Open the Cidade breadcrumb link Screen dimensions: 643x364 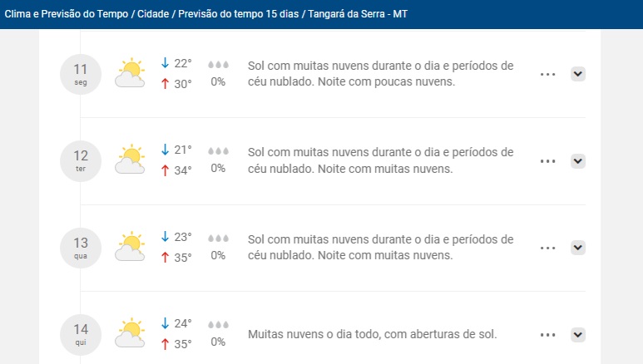[153, 14]
